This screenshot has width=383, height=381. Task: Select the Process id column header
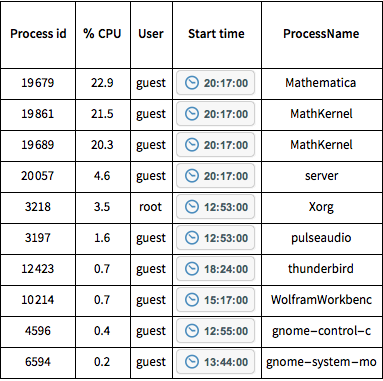38,34
